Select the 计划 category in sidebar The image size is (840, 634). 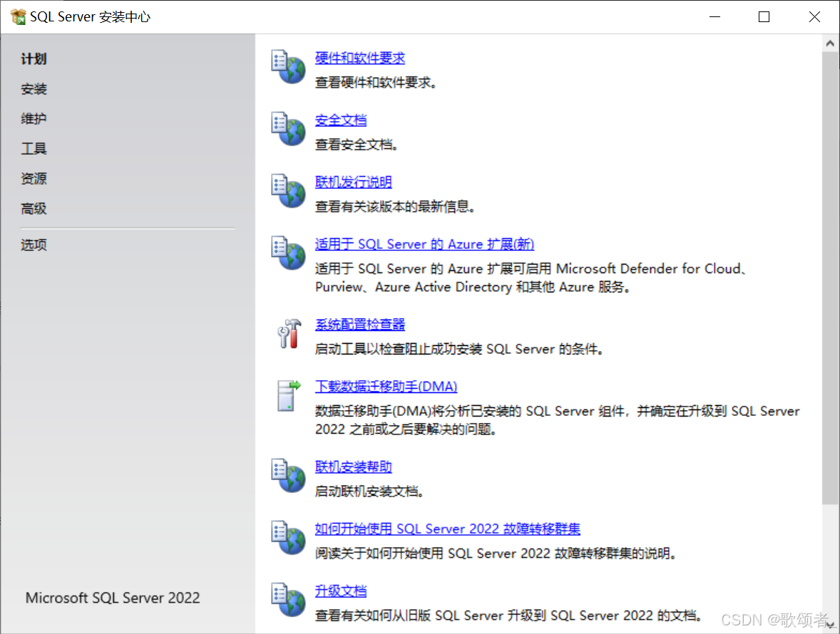tap(34, 59)
